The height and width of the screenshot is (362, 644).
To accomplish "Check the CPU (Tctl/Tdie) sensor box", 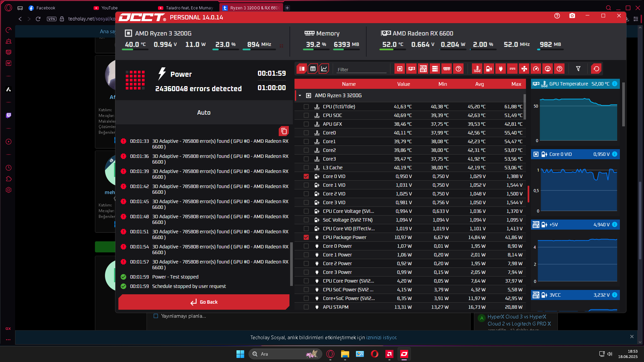I will click(x=306, y=107).
